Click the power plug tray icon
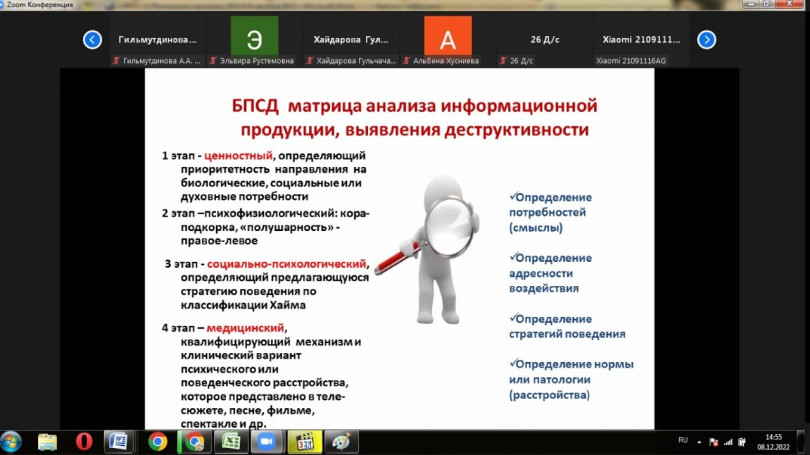The image size is (810, 455). point(742,442)
